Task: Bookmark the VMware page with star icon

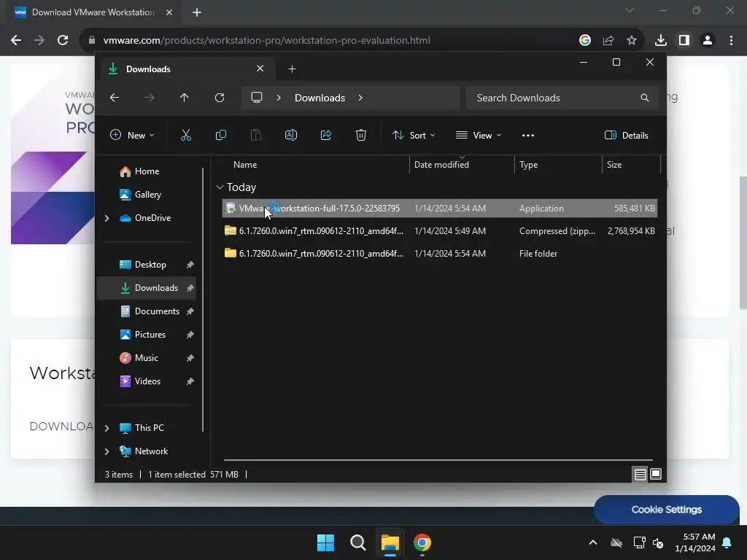Action: (632, 41)
